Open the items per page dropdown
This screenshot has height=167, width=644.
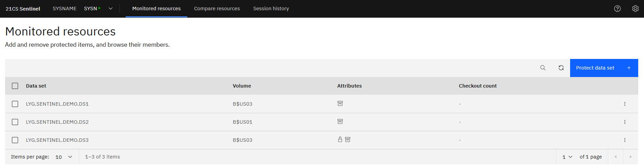(x=64, y=157)
